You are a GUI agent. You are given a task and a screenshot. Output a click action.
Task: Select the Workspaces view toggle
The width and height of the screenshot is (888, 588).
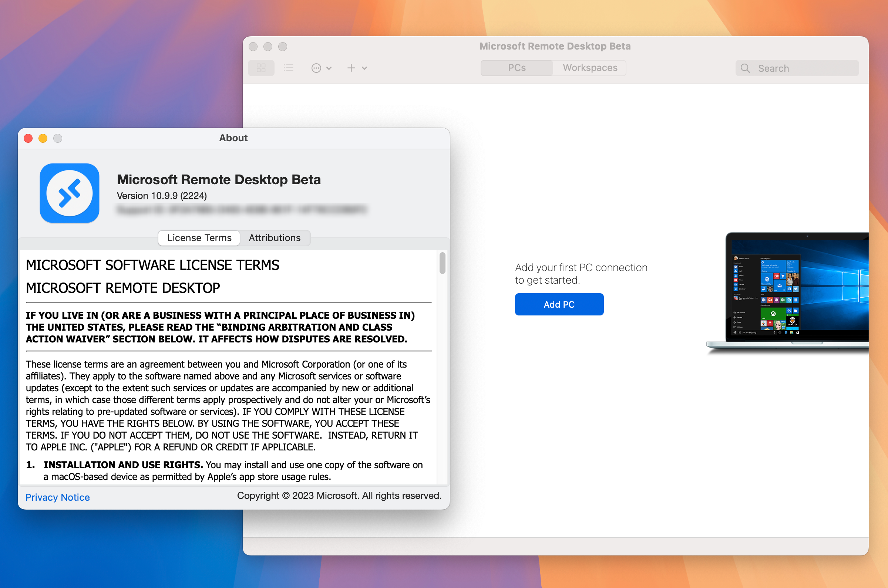588,68
